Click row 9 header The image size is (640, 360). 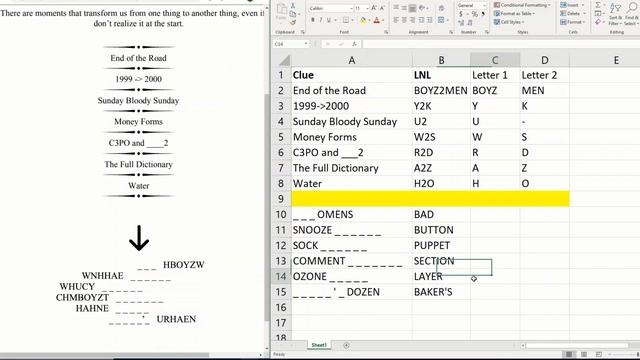coord(281,199)
